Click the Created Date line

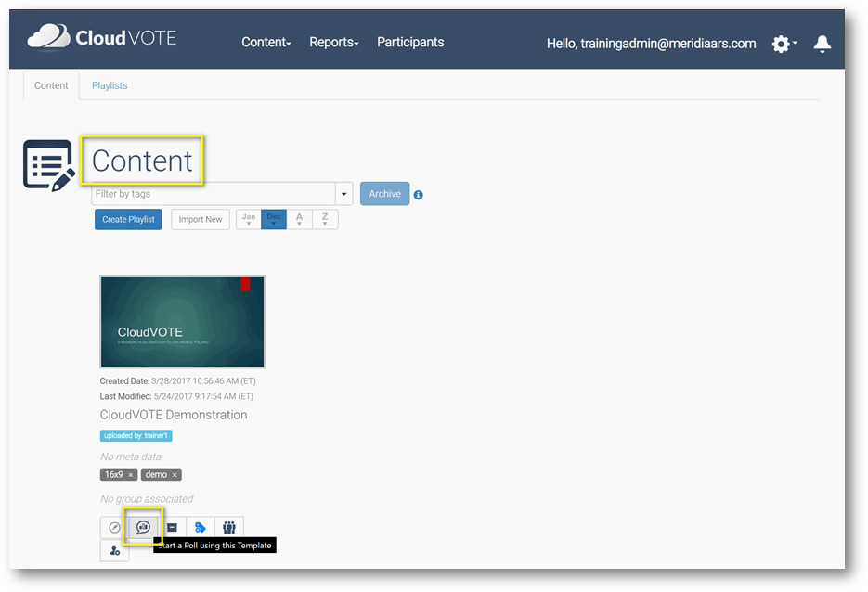point(177,380)
